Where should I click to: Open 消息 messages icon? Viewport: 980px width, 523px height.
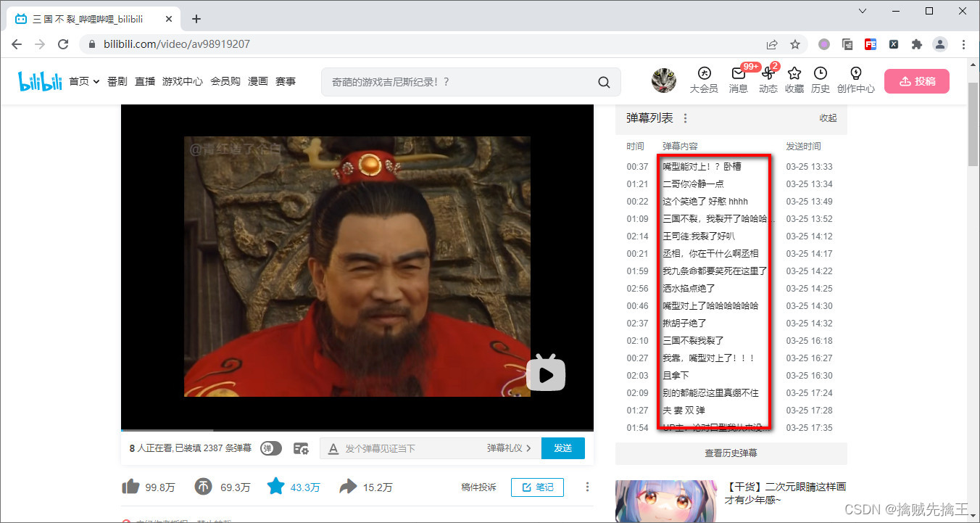[739, 73]
